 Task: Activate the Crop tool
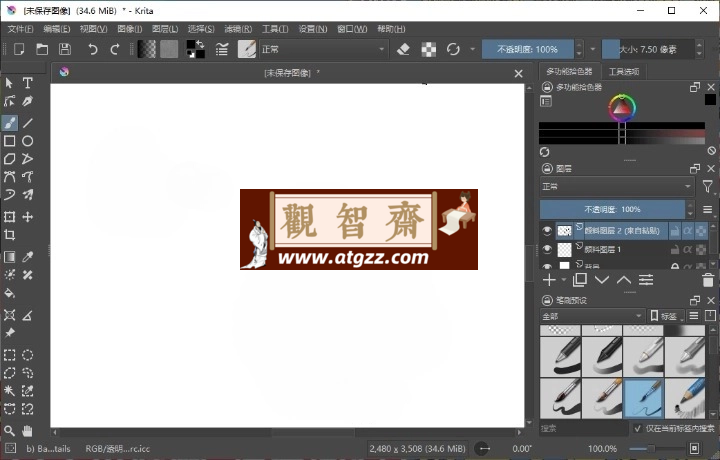[9, 235]
